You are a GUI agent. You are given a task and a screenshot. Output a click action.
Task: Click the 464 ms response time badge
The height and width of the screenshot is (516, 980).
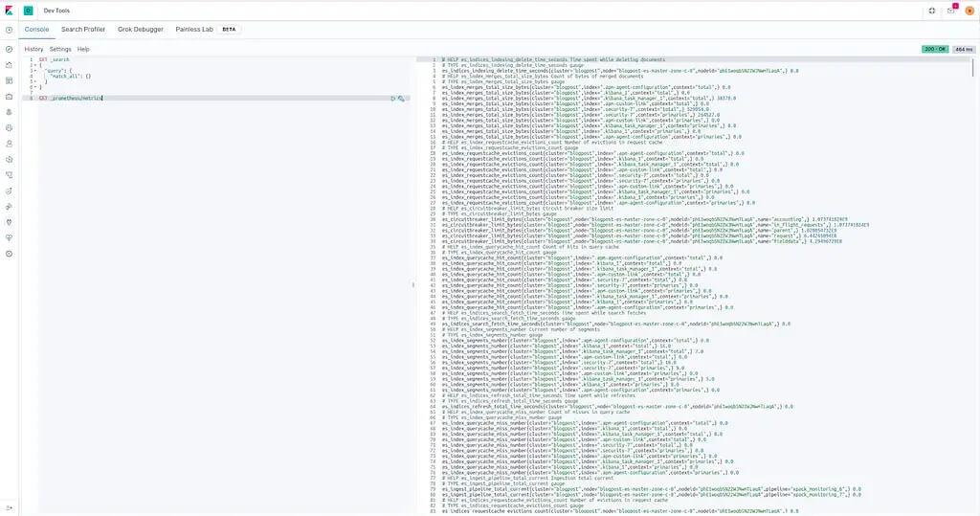[963, 49]
